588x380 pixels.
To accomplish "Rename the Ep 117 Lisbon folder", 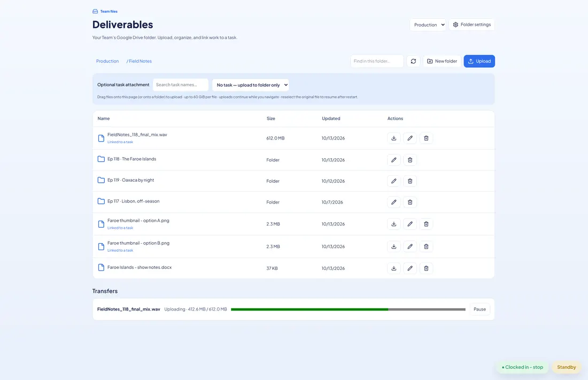I will tap(394, 202).
